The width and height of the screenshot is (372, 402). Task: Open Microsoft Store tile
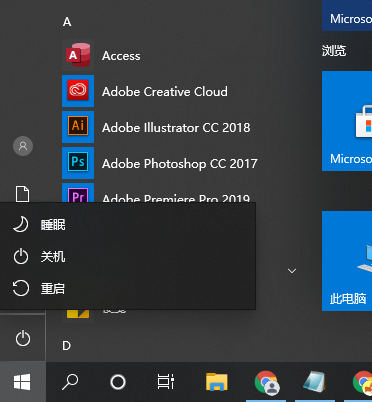click(x=347, y=121)
